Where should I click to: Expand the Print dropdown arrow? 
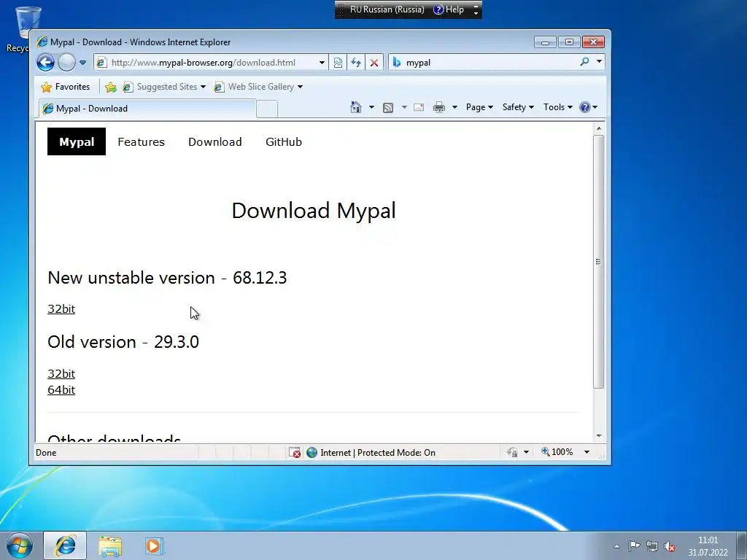(454, 107)
